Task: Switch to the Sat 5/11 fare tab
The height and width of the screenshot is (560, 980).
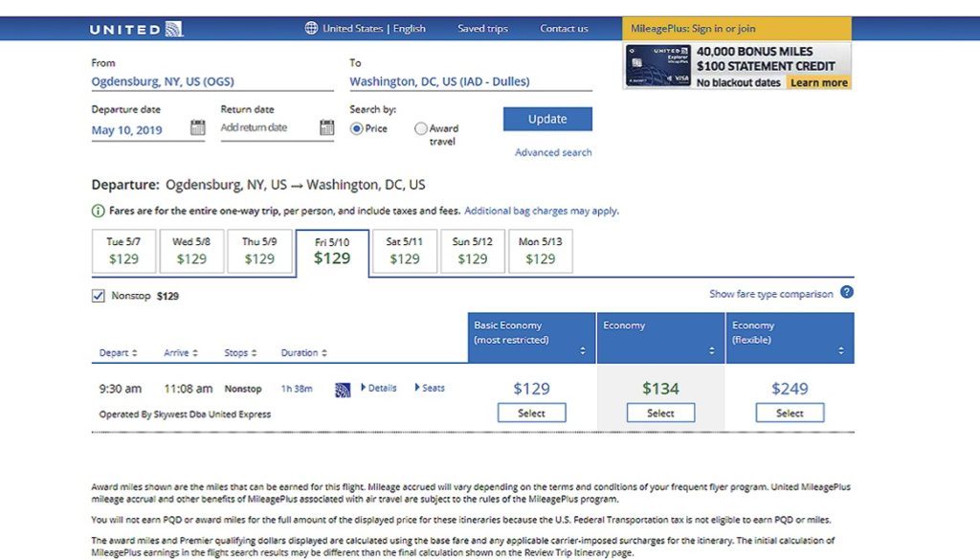Action: (405, 251)
